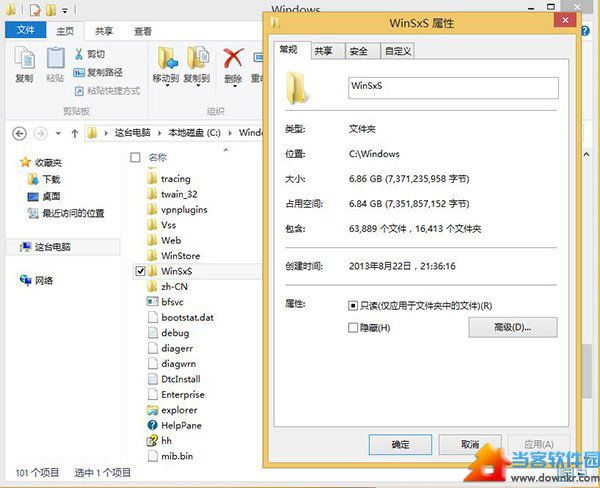Click the Cancel button in dialog
The image size is (600, 488).
(470, 444)
